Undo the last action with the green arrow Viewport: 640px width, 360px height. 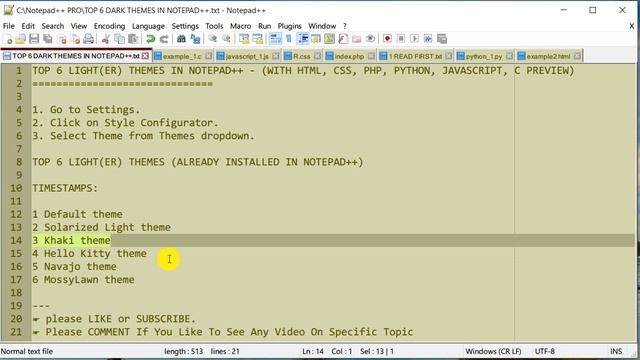point(151,39)
